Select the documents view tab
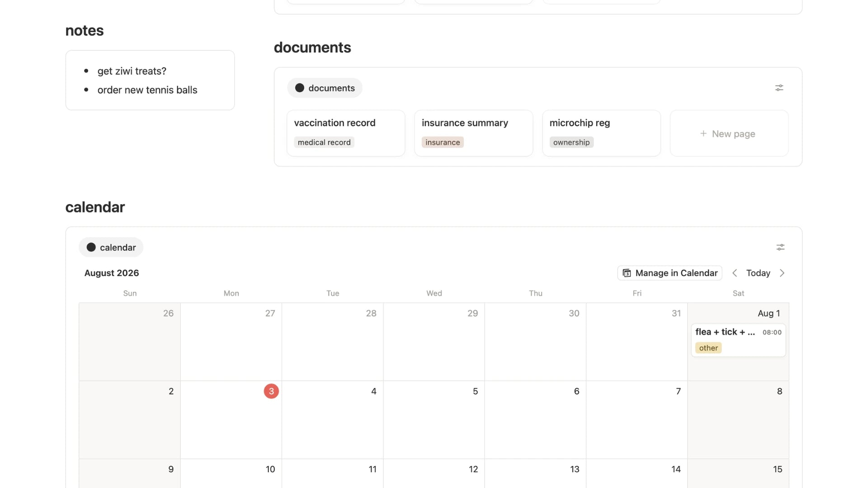 (325, 88)
